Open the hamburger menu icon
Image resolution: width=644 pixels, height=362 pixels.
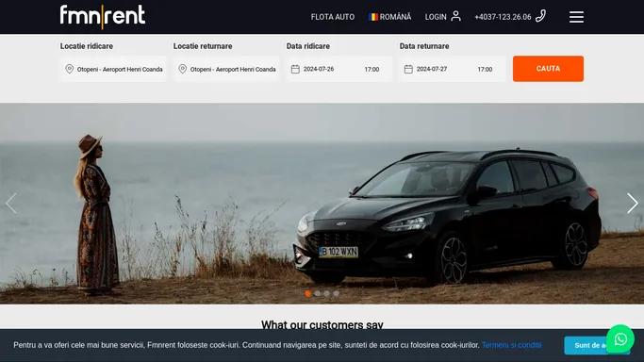(x=576, y=17)
